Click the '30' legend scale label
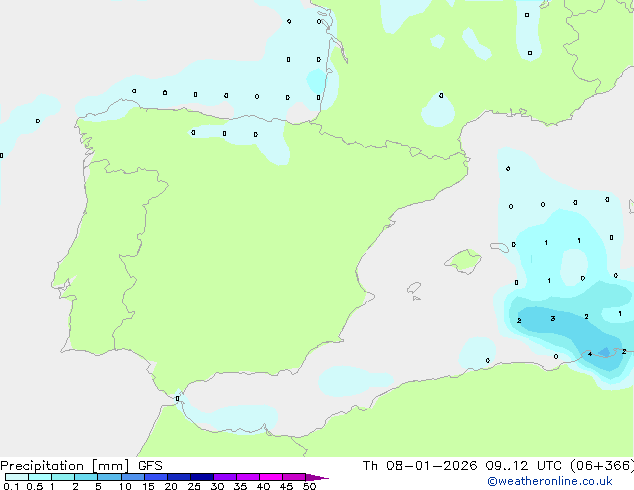This screenshot has height=490, width=634. (x=217, y=486)
